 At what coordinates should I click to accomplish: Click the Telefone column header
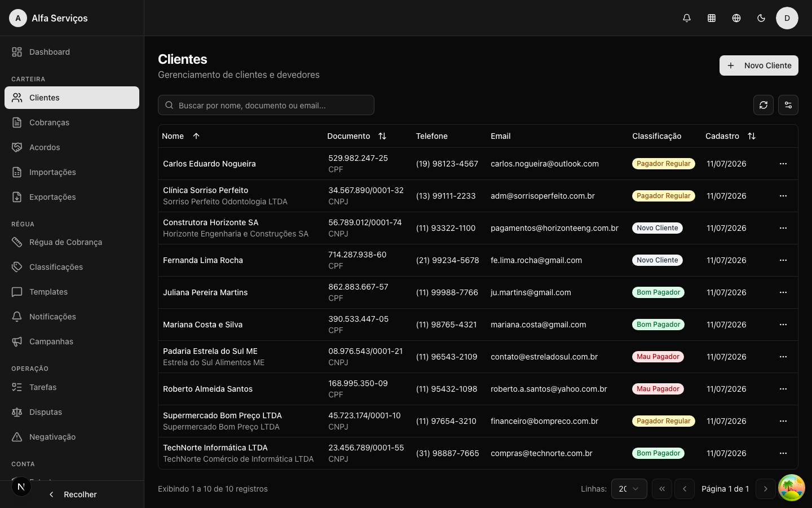432,136
